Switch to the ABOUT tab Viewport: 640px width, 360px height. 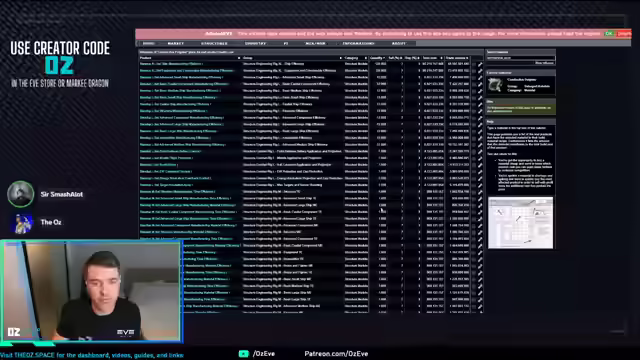(399, 43)
